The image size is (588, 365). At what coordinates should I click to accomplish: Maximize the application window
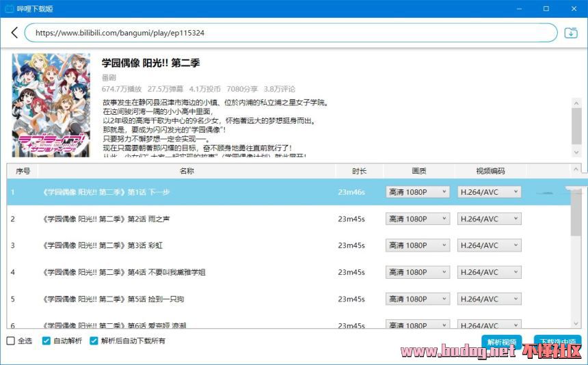pos(546,8)
